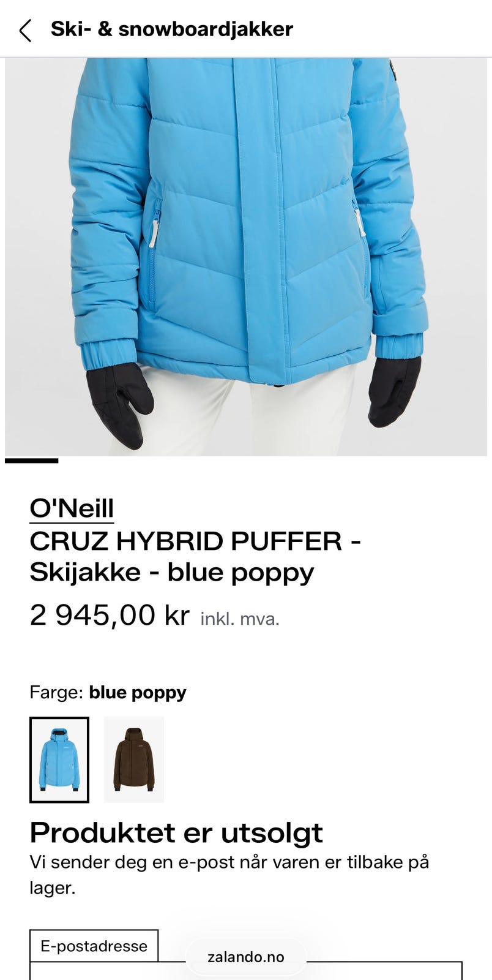Select the blue poppy jacket swatch
Image resolution: width=492 pixels, height=980 pixels.
pyautogui.click(x=59, y=759)
